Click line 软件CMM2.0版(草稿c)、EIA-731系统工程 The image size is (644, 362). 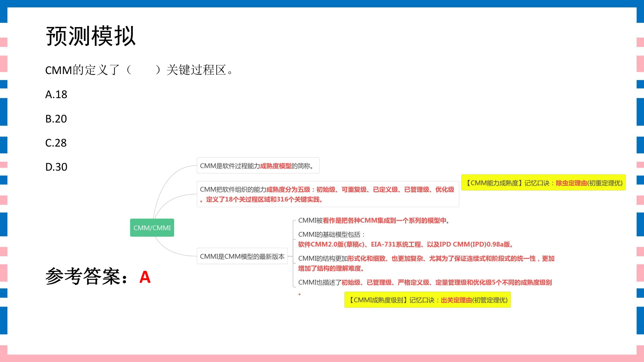tap(406, 244)
